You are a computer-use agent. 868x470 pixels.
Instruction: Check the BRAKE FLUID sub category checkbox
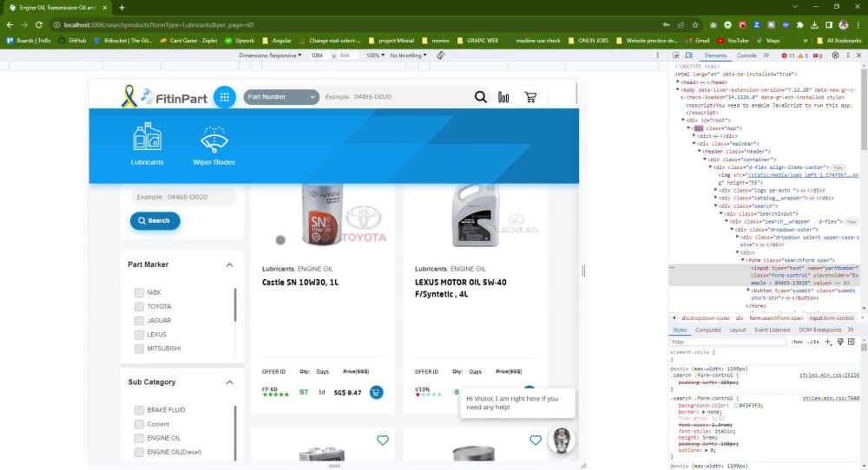[139, 410]
